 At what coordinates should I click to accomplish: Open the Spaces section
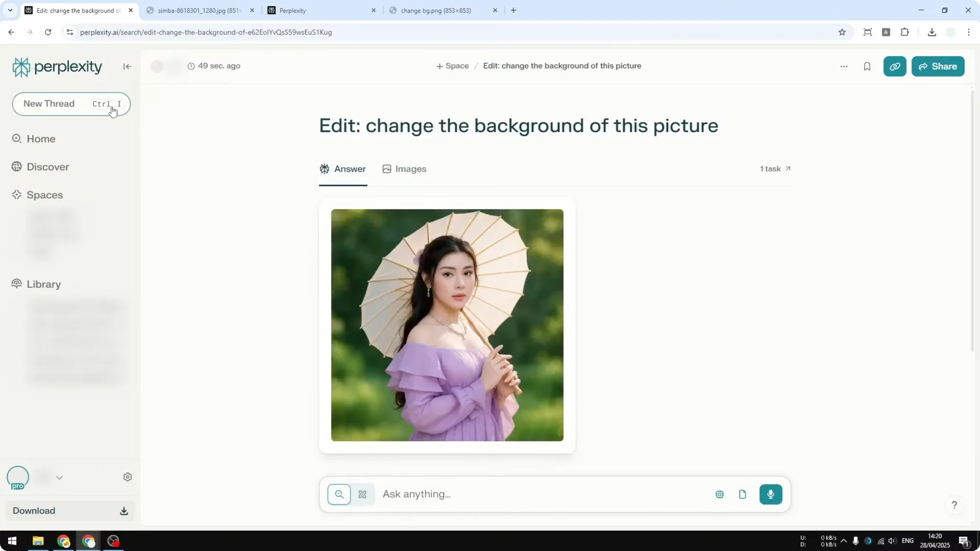[44, 194]
